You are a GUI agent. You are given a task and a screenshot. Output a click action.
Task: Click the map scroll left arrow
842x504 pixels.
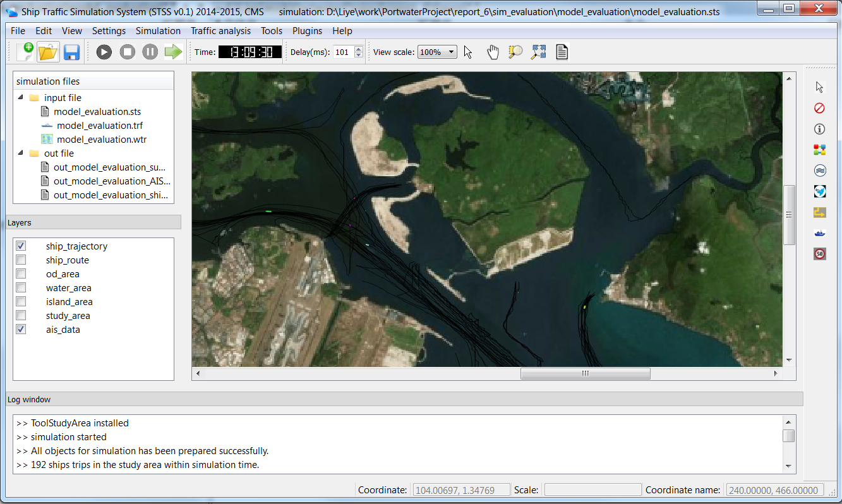click(x=198, y=373)
